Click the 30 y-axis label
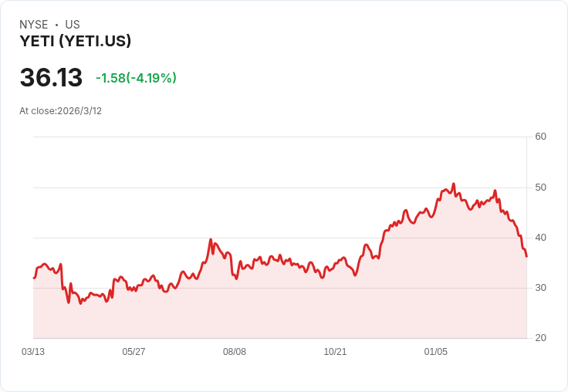Viewport: 568px width, 392px height. click(540, 288)
